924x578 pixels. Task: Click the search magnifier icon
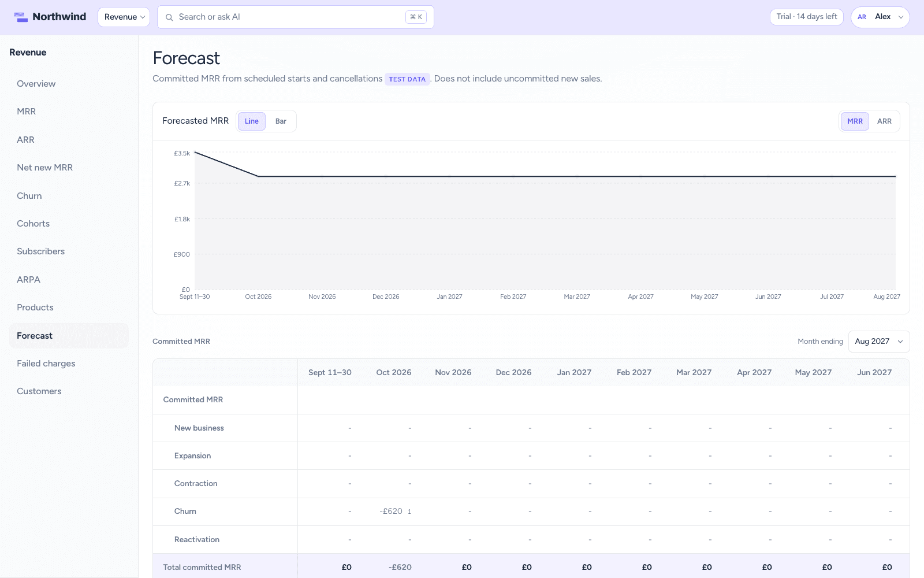click(x=169, y=17)
